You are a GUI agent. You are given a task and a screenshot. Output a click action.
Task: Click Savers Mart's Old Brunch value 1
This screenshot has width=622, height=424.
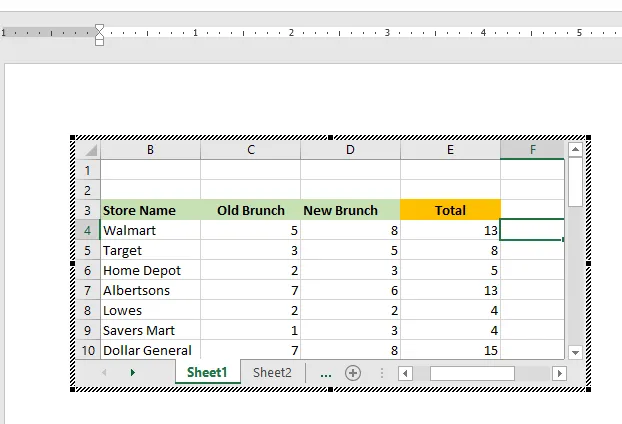(251, 330)
